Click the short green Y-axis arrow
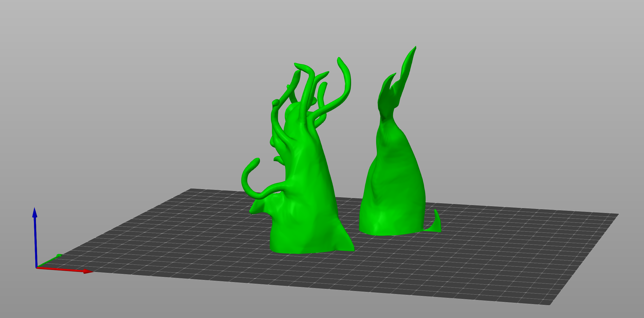This screenshot has width=644, height=318. pos(58,256)
